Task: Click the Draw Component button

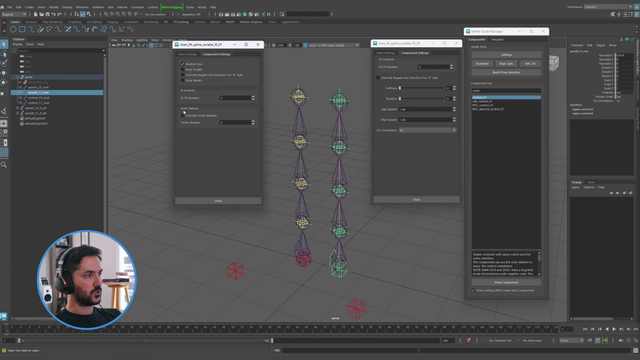Action: click(x=506, y=282)
